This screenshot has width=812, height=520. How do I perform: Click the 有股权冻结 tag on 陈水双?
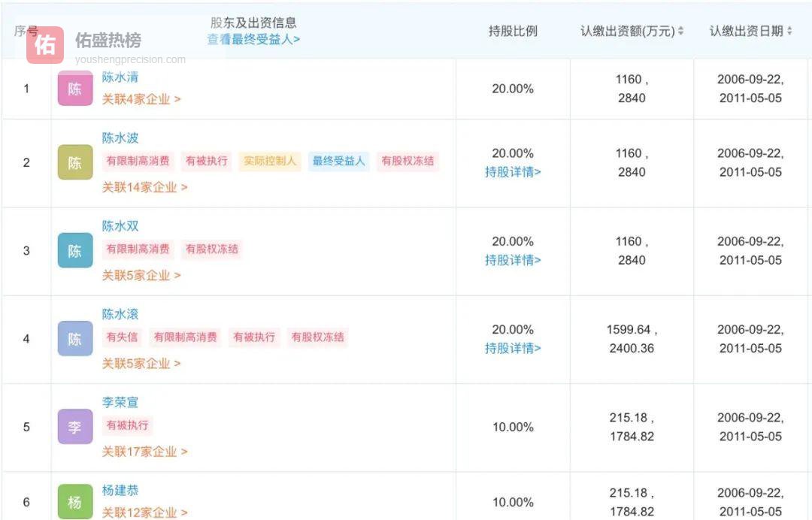(x=213, y=249)
